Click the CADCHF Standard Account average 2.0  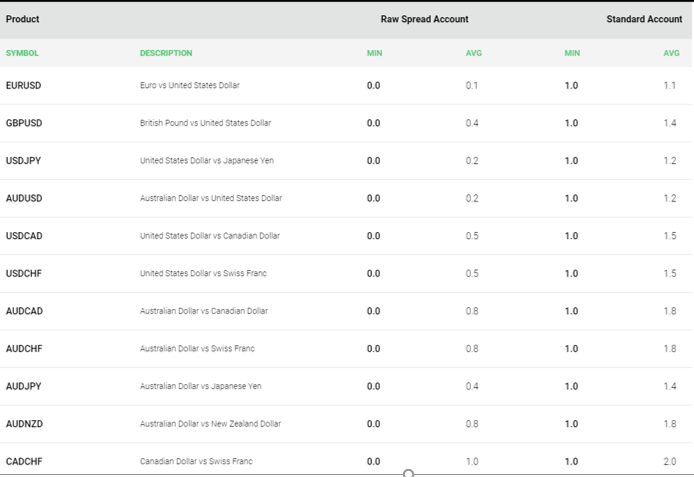pos(670,461)
